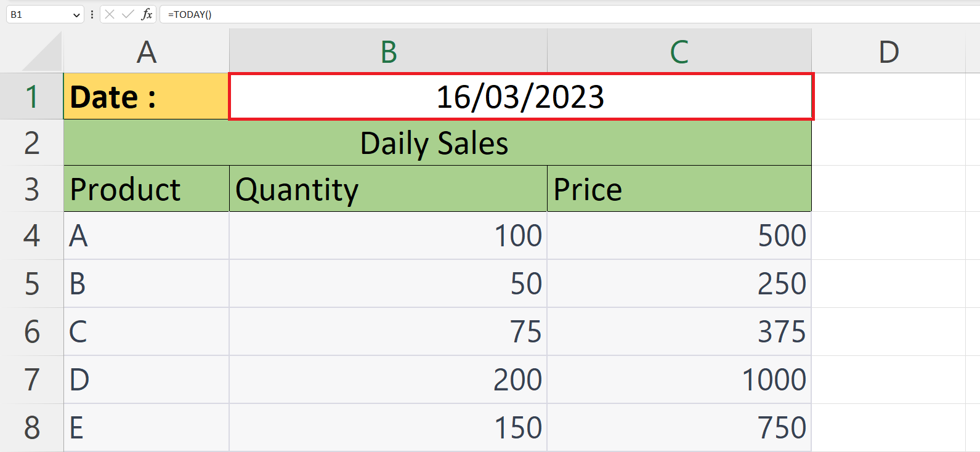Select column A header
The width and height of the screenshot is (980, 452).
point(147,52)
